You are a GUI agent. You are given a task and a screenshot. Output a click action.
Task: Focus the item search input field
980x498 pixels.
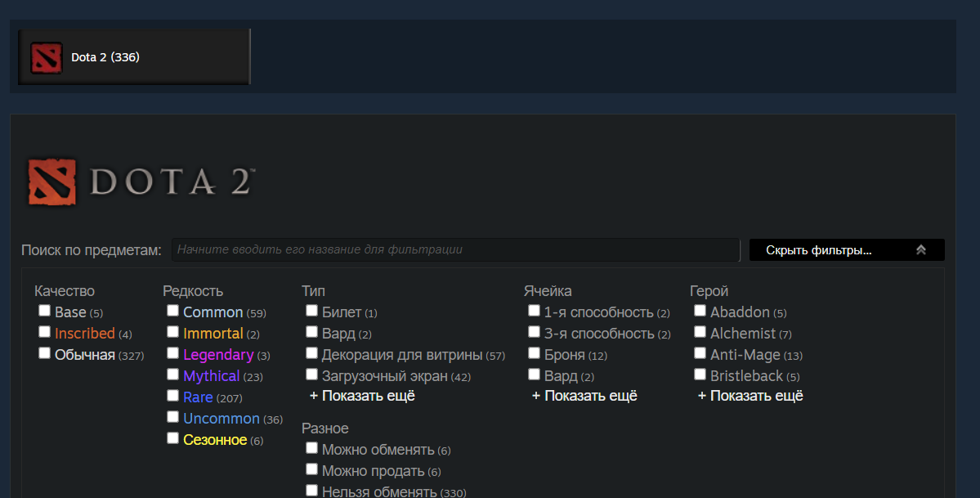click(x=455, y=249)
